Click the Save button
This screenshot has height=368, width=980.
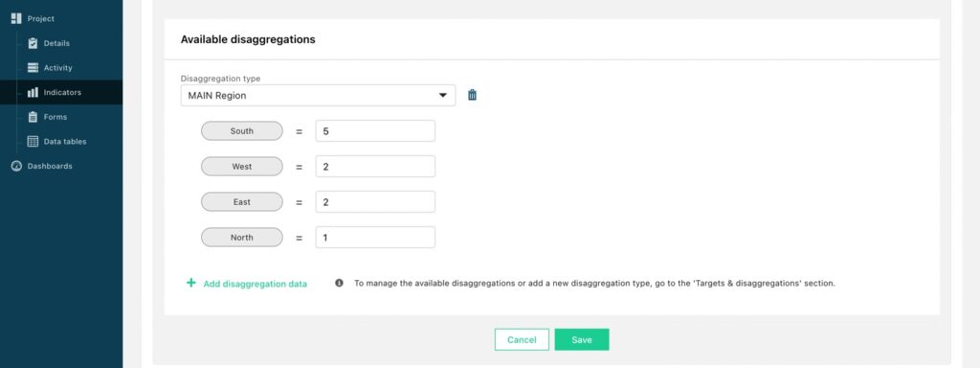click(x=582, y=340)
